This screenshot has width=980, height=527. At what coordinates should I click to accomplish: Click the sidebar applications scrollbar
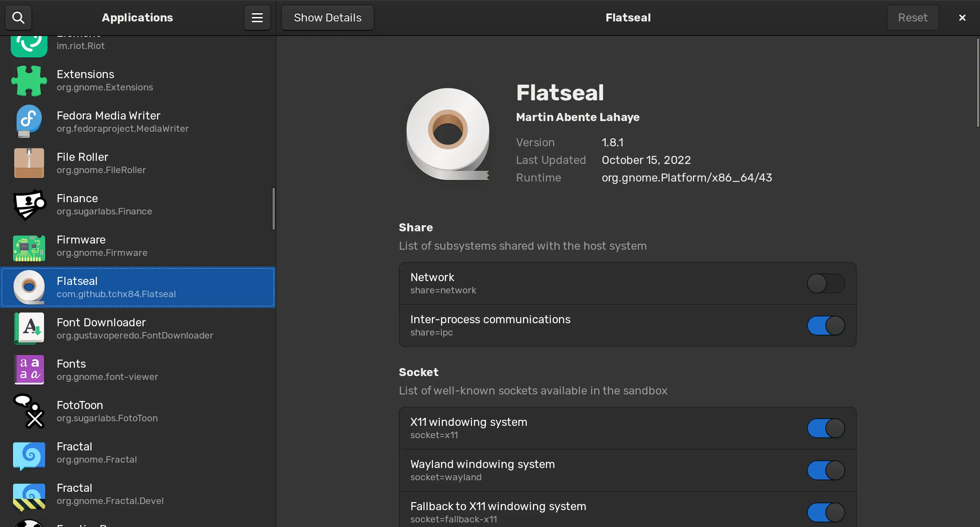point(273,209)
